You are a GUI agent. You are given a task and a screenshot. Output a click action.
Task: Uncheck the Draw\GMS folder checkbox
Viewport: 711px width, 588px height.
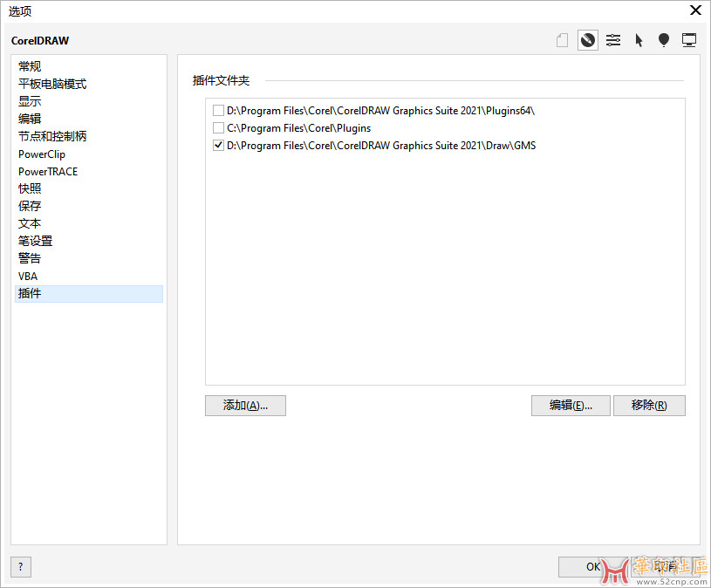(x=219, y=146)
